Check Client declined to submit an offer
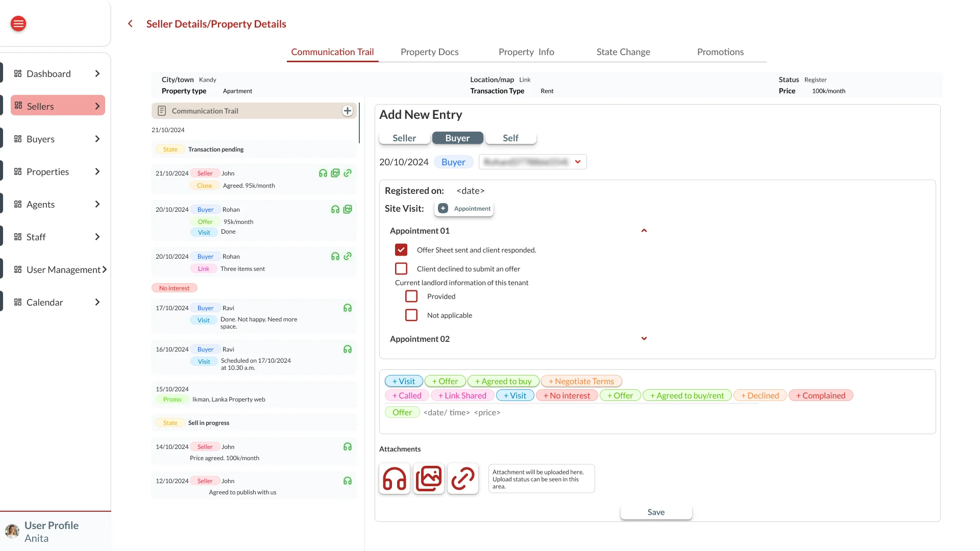980x551 pixels. 401,269
